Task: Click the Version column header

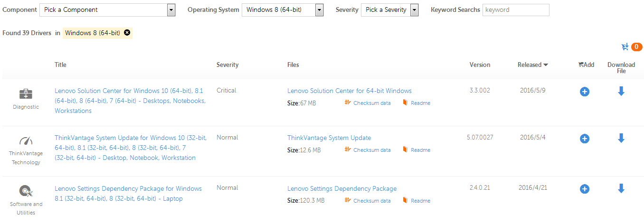Action: (x=480, y=65)
